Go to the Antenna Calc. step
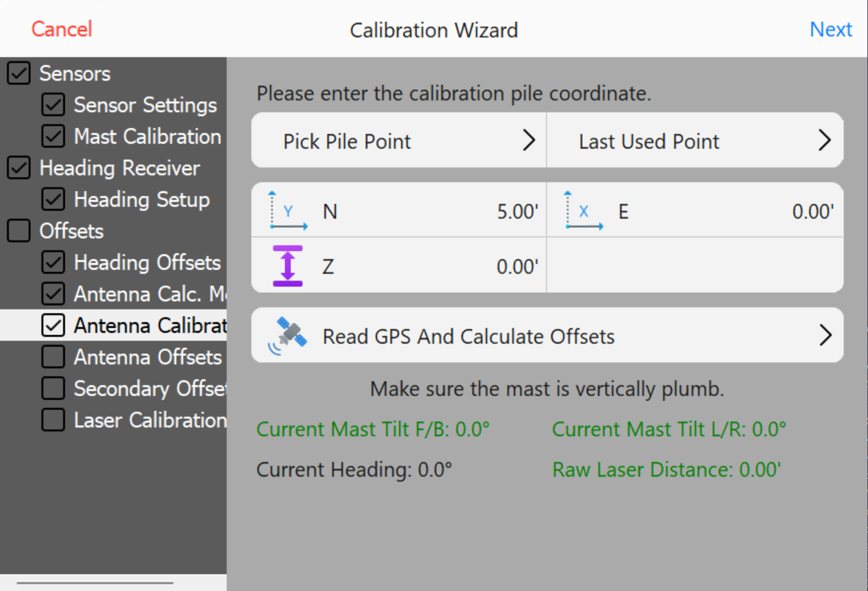The width and height of the screenshot is (868, 591). [150, 294]
